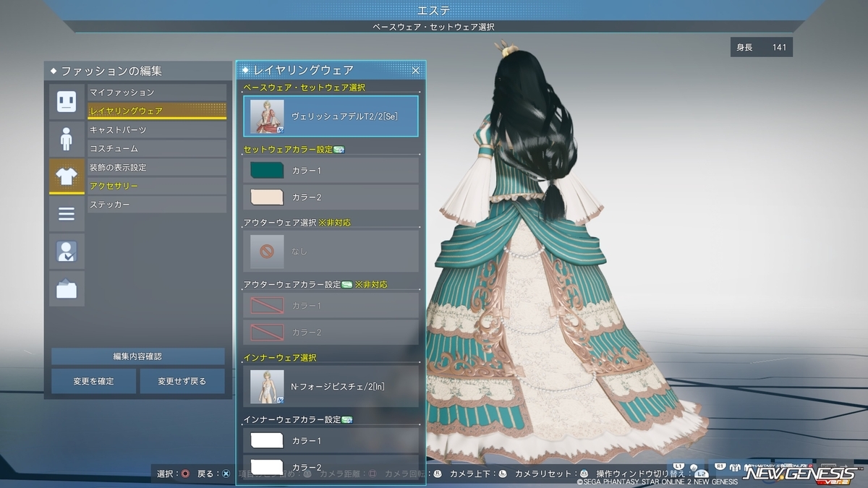Close the レイヤリングウェア panel

pyautogui.click(x=416, y=70)
